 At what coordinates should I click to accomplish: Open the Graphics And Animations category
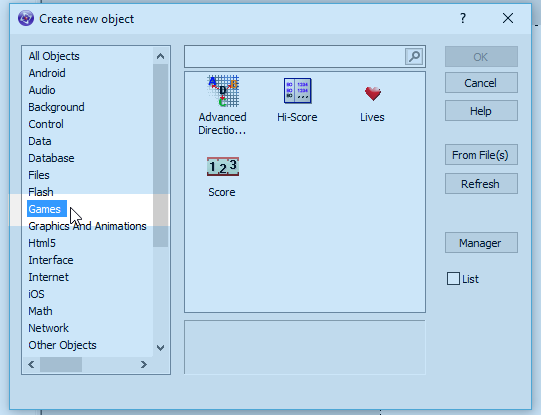(x=87, y=226)
